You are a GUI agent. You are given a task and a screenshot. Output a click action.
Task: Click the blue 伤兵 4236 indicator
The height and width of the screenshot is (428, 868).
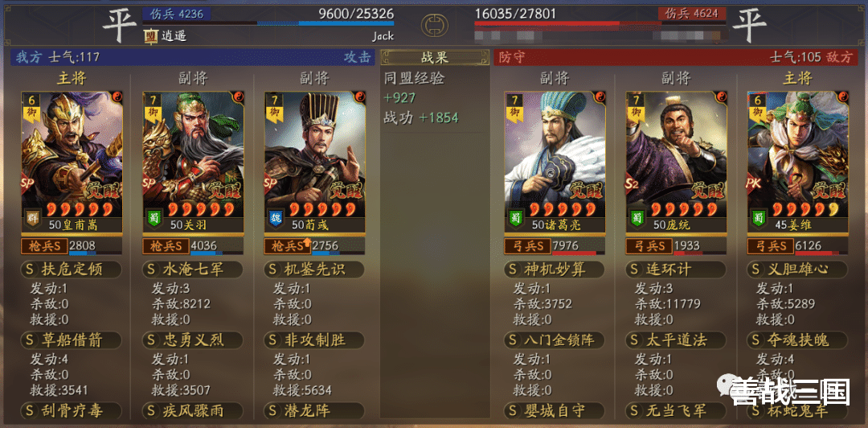pos(176,14)
